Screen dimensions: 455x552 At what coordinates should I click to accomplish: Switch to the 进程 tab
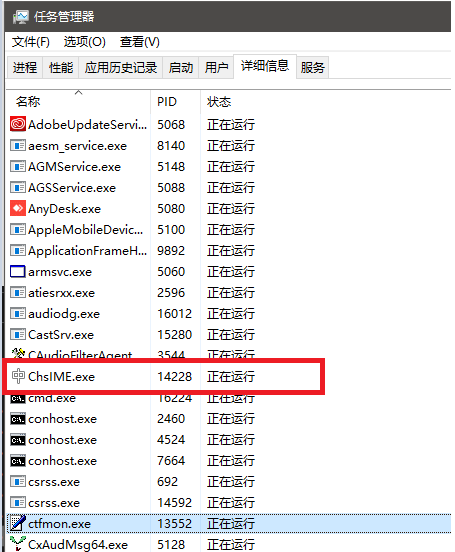point(25,67)
